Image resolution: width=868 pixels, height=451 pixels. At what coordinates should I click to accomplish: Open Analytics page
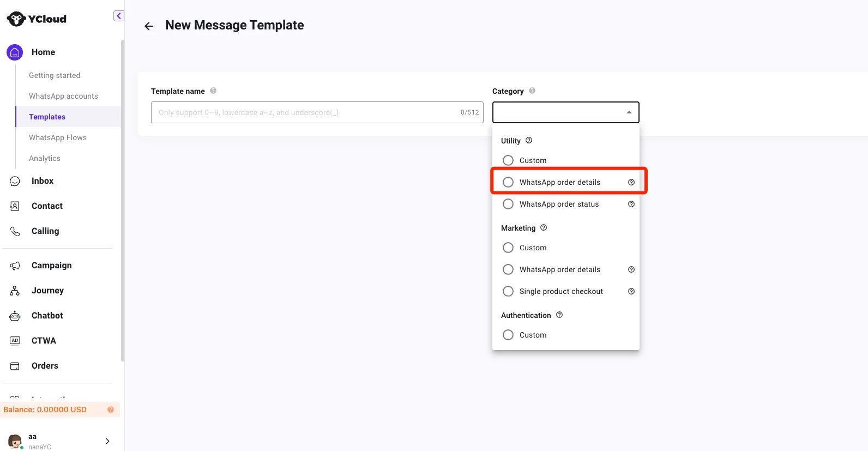pos(45,158)
